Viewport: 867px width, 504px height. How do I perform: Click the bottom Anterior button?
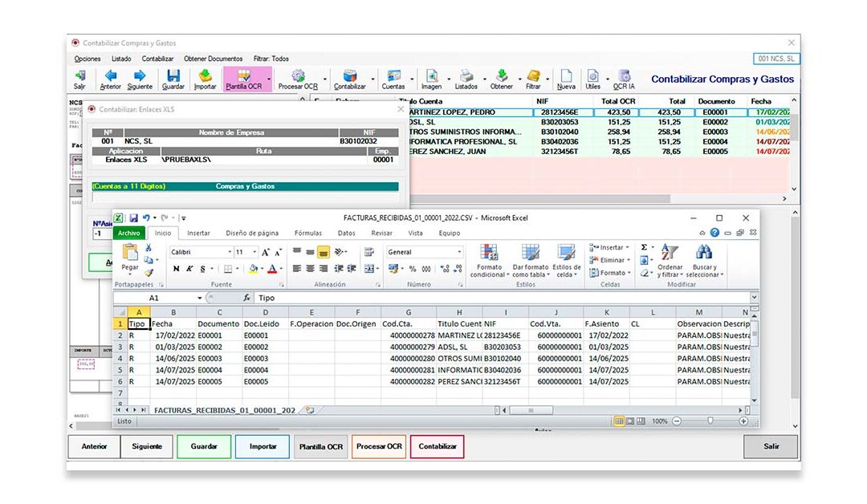(94, 446)
